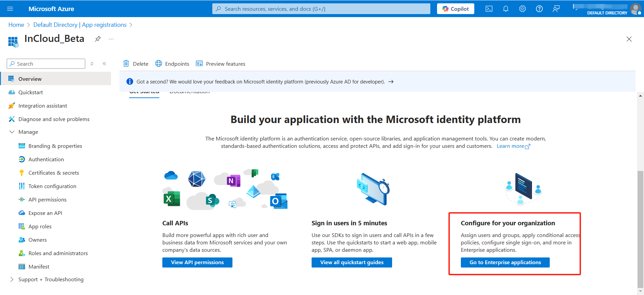Viewport: 644px width, 295px height.
Task: Click the Delete trash icon
Action: tap(126, 64)
